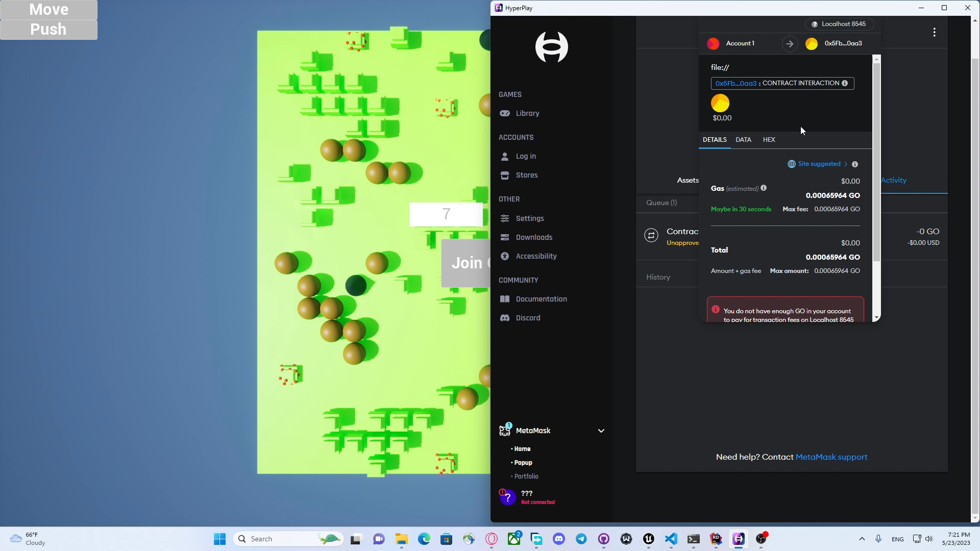Open the Library gamepad icon
Image resolution: width=980 pixels, height=551 pixels.
pyautogui.click(x=505, y=113)
